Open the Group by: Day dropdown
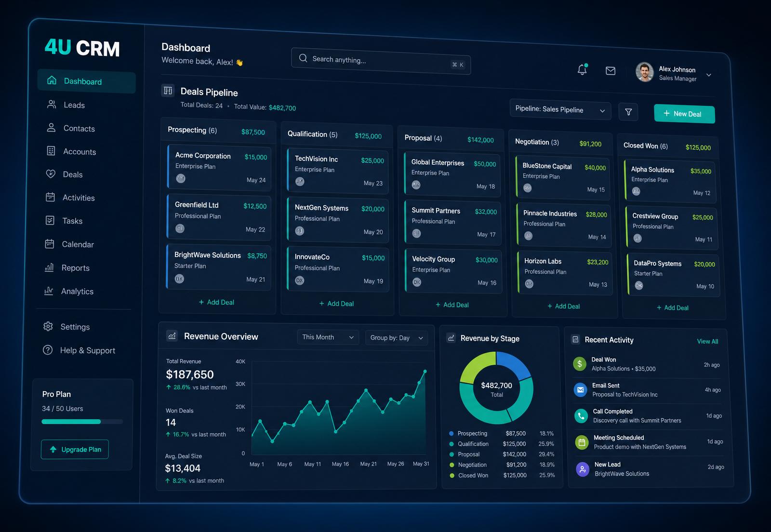The image size is (771, 532). [396, 338]
